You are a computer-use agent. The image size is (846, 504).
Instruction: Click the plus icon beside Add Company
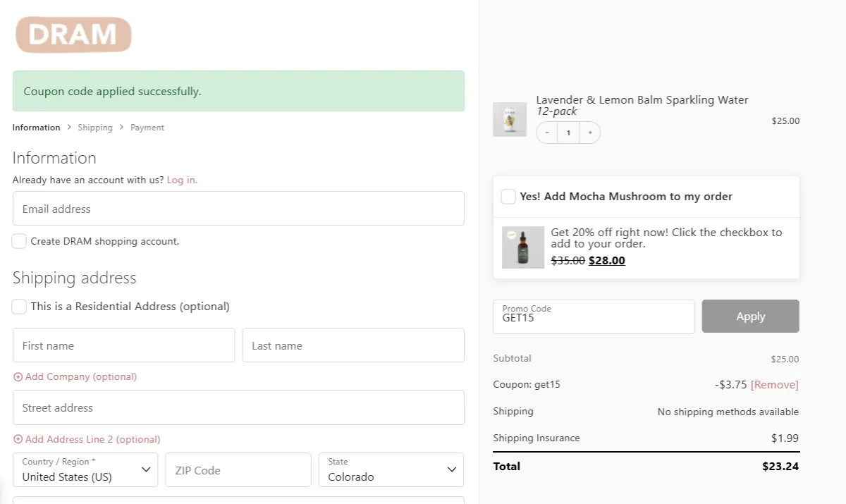18,377
